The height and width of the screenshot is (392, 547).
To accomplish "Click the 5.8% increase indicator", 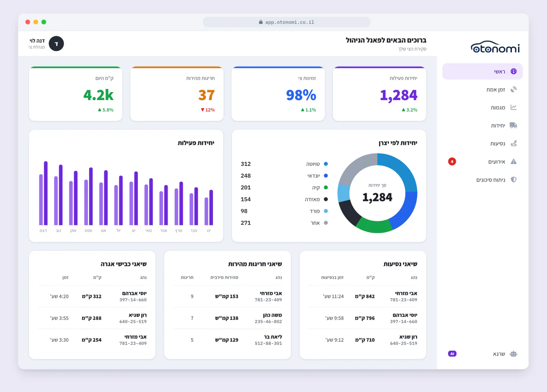I will [x=105, y=110].
